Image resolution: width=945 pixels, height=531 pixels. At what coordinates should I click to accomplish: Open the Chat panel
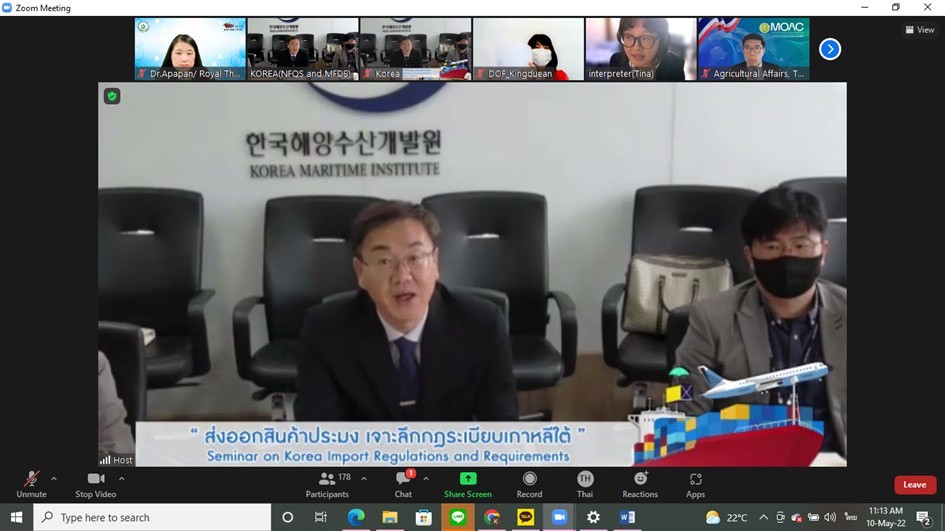tap(403, 480)
